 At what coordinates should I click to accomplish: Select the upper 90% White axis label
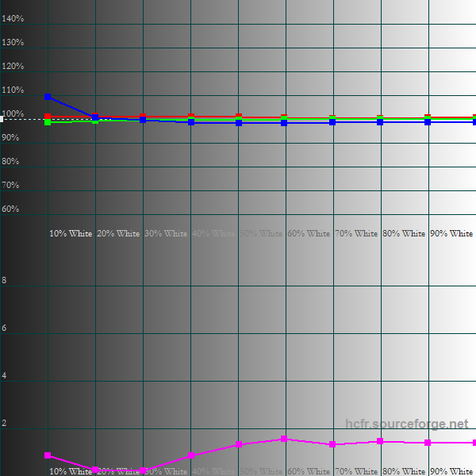[x=451, y=233]
